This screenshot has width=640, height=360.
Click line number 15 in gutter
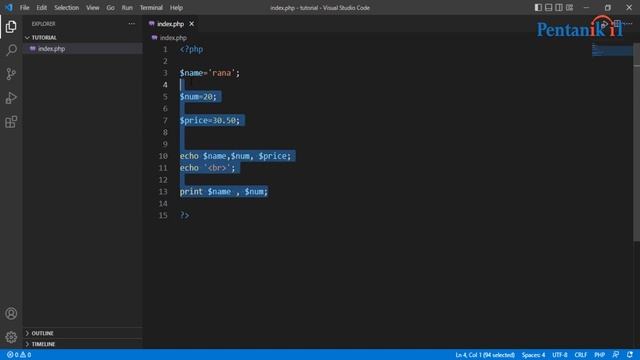(x=163, y=215)
